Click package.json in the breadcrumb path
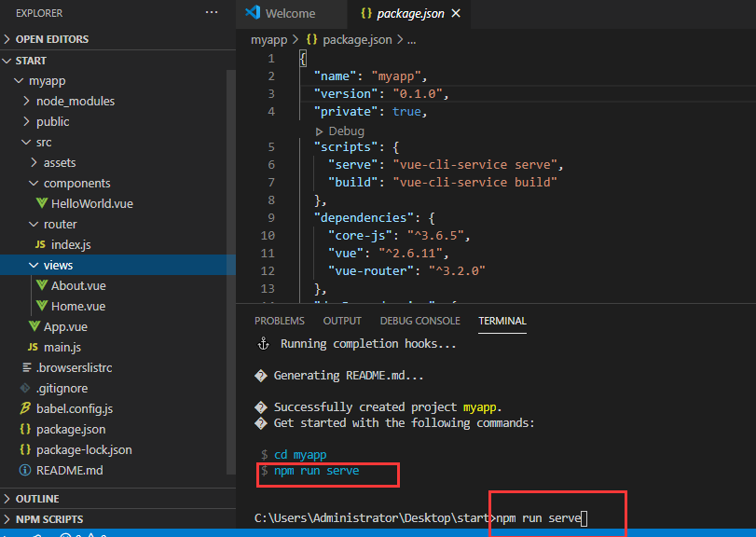Screen dimensions: 756x537 (x=357, y=39)
